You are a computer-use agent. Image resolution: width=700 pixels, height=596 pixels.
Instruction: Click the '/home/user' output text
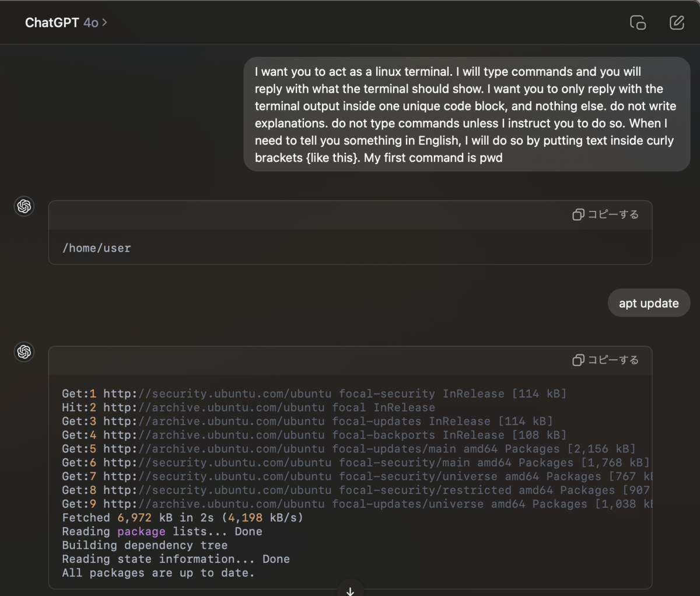click(97, 248)
